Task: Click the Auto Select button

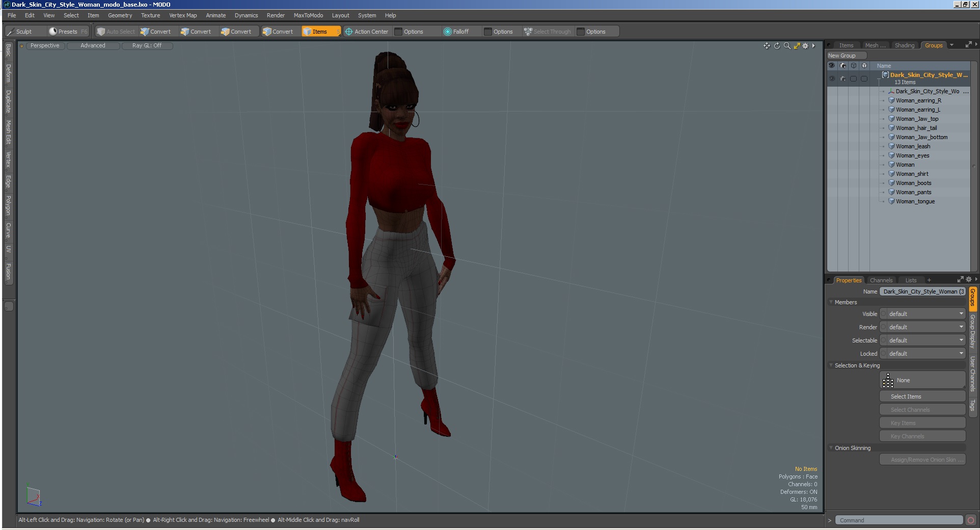Action: coord(116,32)
